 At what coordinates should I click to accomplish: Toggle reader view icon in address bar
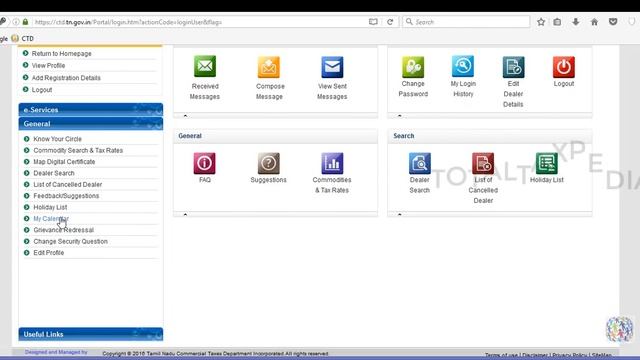373,22
